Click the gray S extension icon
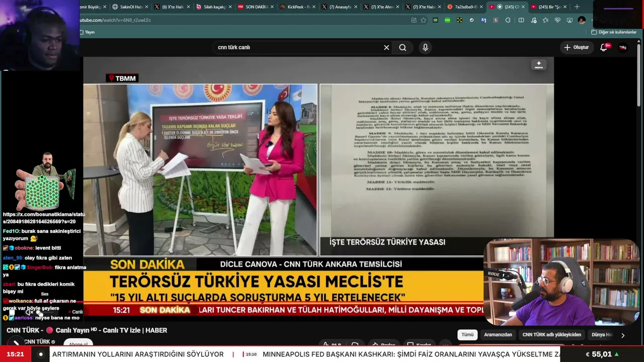644x362 pixels. tap(496, 20)
